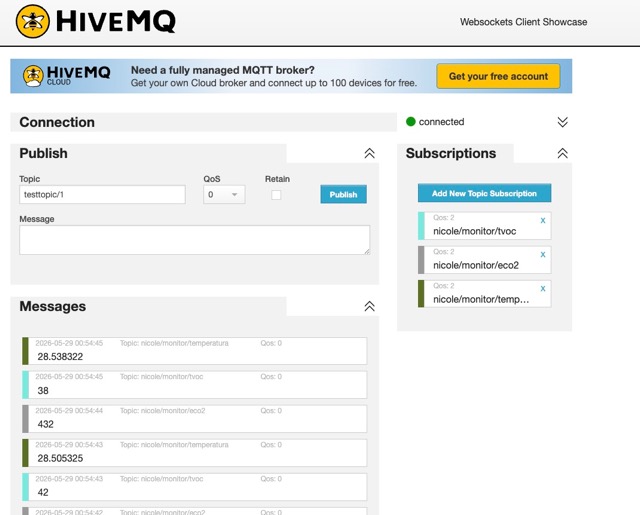Enable the Retain checkbox
Viewport: 640px width, 515px height.
[276, 195]
